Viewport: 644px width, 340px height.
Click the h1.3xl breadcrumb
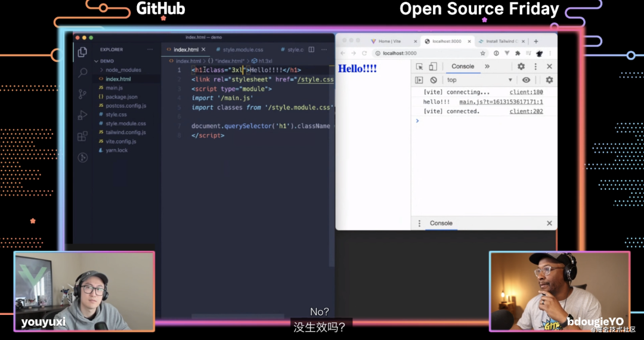tap(262, 61)
